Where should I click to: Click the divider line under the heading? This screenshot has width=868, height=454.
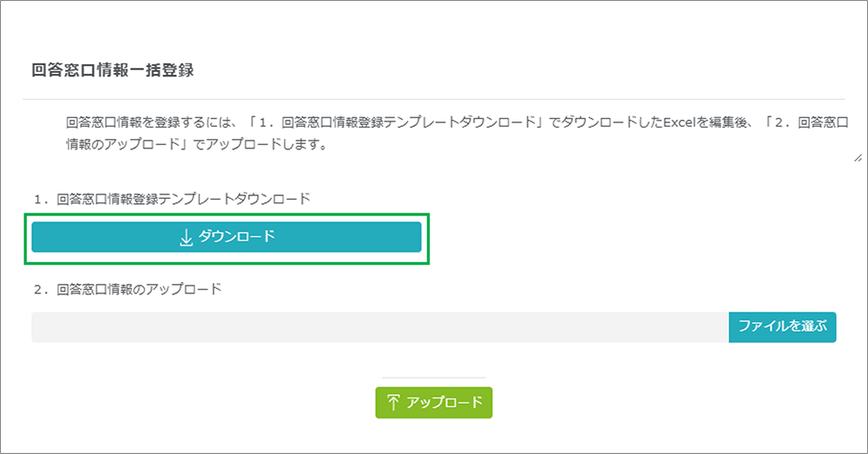pyautogui.click(x=434, y=100)
